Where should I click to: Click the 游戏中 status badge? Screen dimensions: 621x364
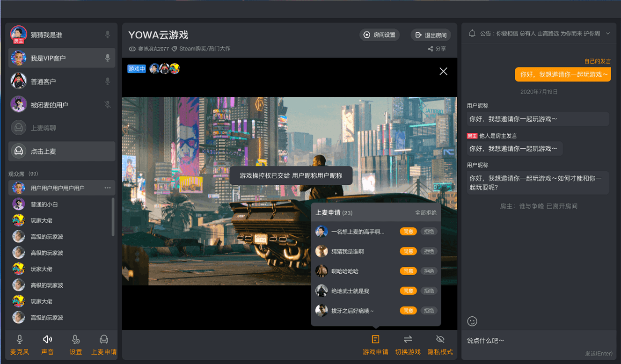pyautogui.click(x=137, y=69)
